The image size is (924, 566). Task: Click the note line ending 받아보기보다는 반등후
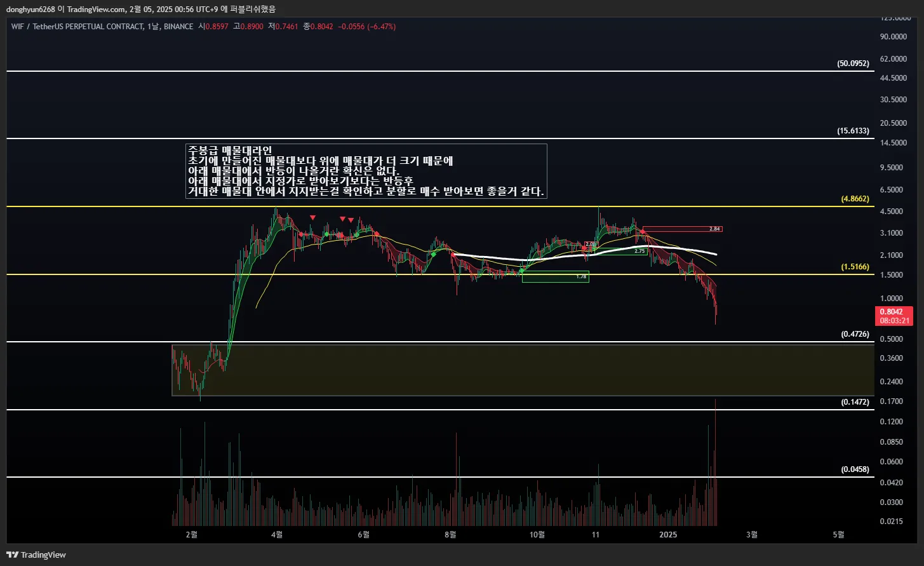[x=300, y=181]
